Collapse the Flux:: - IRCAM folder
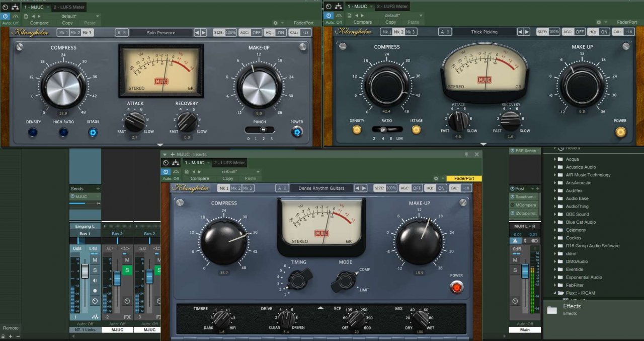644x341 pixels. tap(555, 293)
